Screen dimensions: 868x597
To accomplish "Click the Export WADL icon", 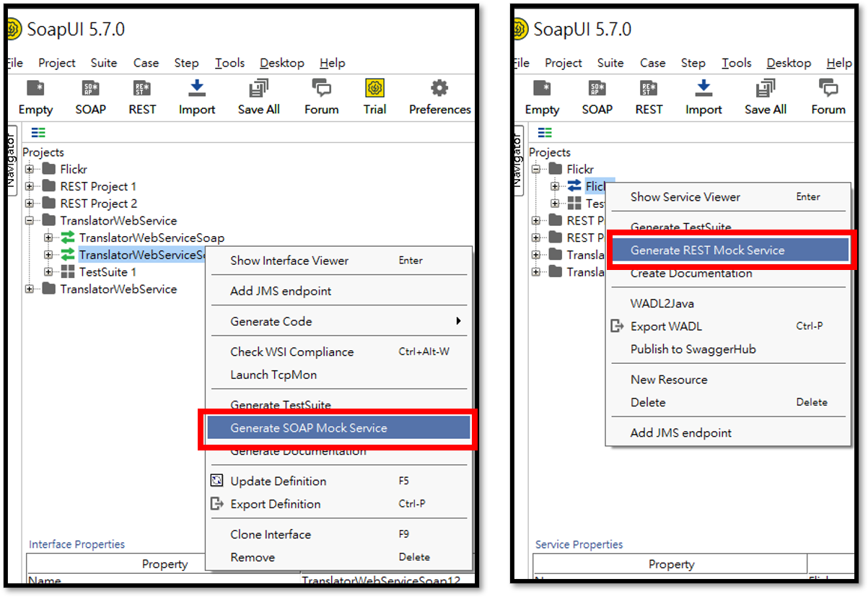I will click(x=617, y=326).
